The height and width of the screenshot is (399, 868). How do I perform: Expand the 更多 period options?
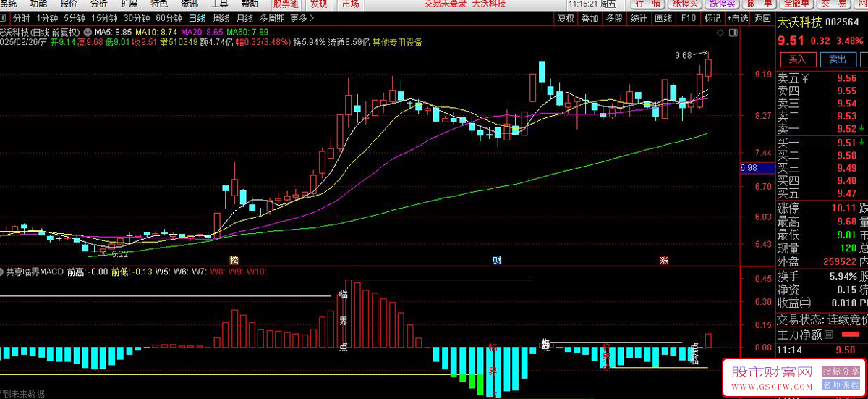302,19
